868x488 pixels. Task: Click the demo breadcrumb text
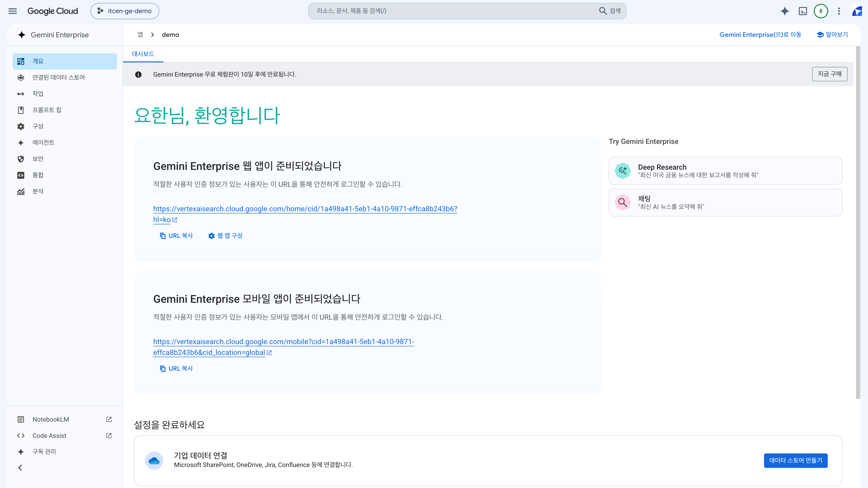pyautogui.click(x=170, y=35)
